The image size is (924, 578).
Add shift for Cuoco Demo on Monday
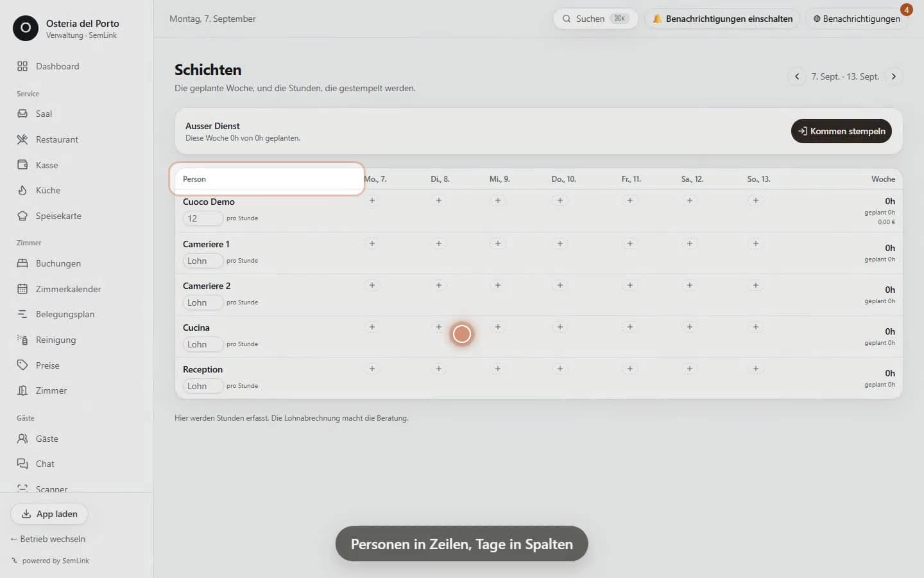point(372,200)
